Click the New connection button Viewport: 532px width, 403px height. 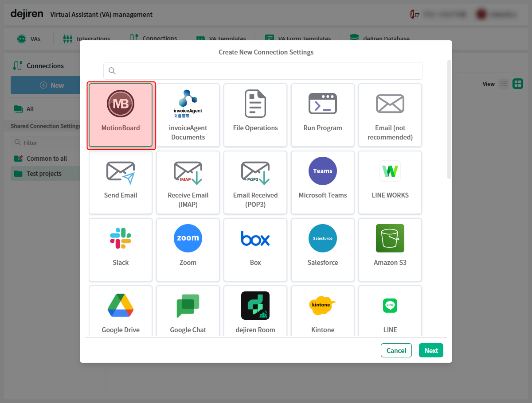pyautogui.click(x=45, y=85)
